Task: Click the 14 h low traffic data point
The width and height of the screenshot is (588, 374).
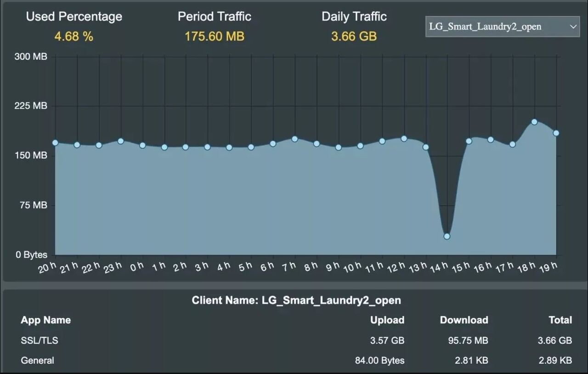Action: [x=447, y=236]
